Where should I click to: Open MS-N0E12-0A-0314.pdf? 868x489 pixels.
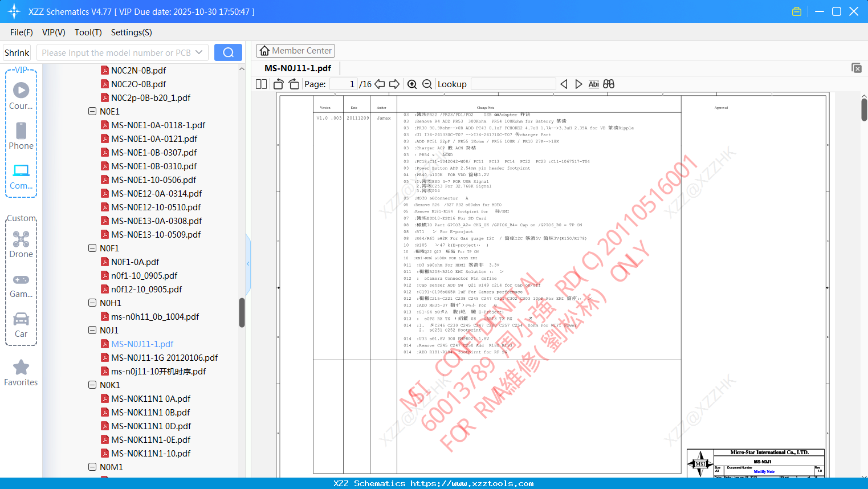coord(157,194)
